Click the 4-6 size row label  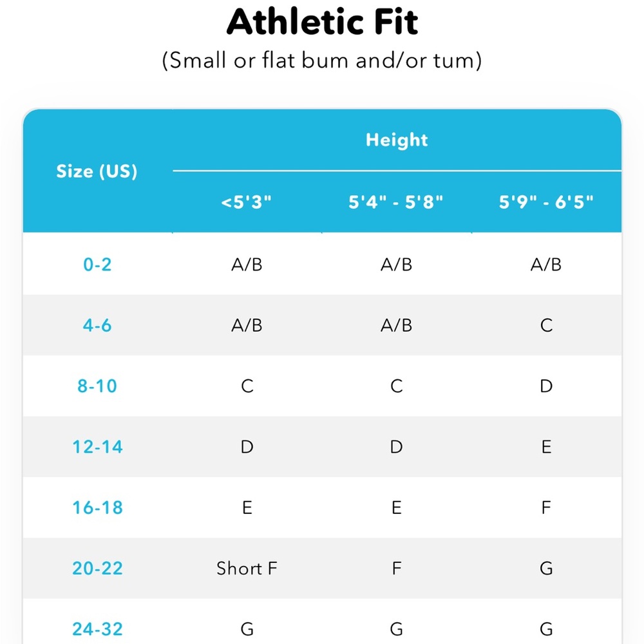click(x=97, y=325)
